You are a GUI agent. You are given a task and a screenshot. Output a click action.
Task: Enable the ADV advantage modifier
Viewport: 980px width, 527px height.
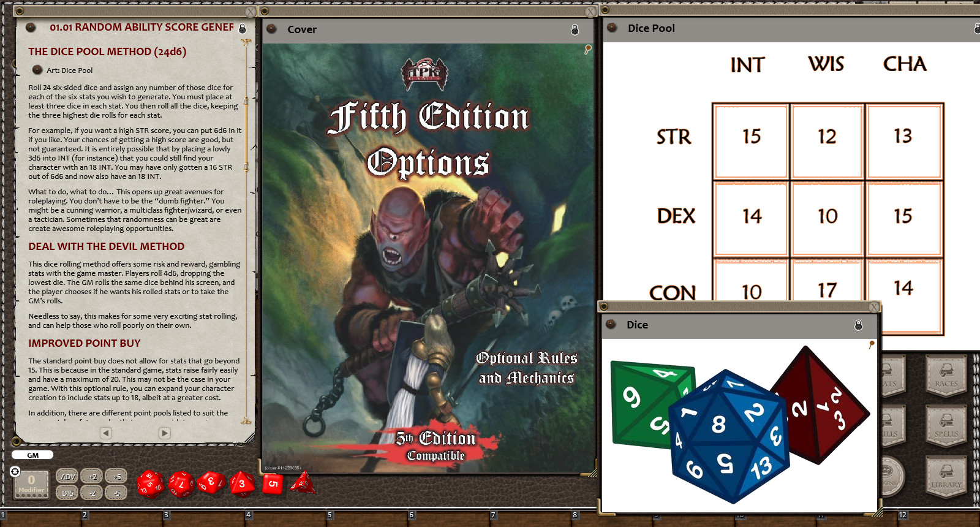pyautogui.click(x=68, y=477)
